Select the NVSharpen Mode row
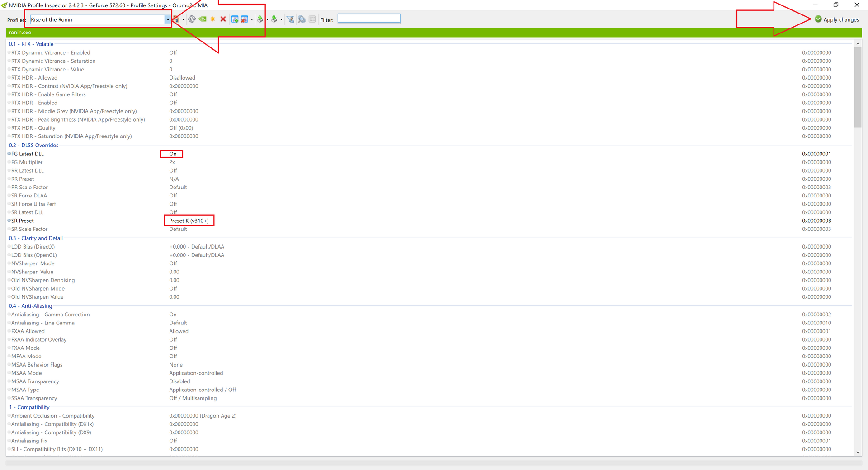868x470 pixels. point(429,263)
